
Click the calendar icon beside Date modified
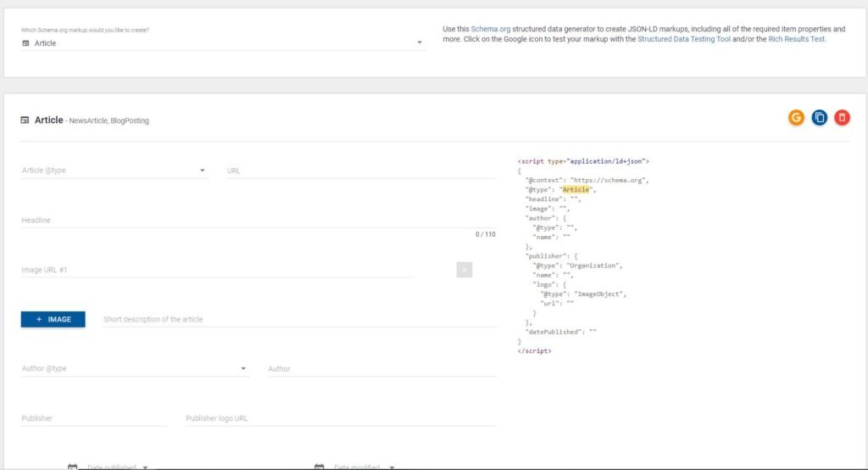click(320, 466)
